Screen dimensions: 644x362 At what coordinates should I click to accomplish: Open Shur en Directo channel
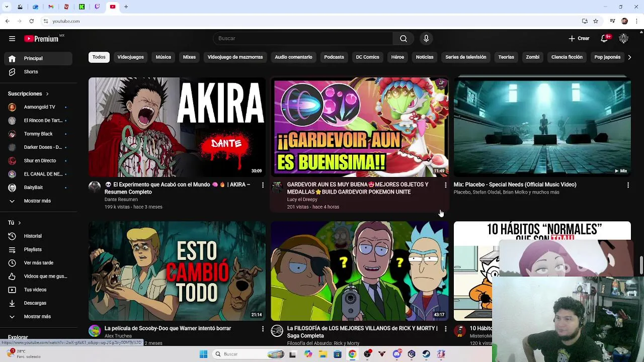point(38,161)
